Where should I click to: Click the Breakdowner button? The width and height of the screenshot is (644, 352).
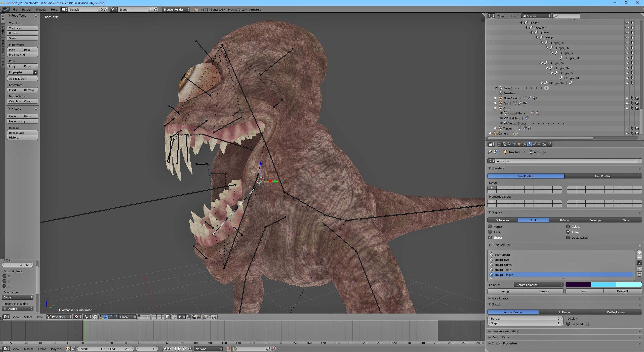(22, 55)
